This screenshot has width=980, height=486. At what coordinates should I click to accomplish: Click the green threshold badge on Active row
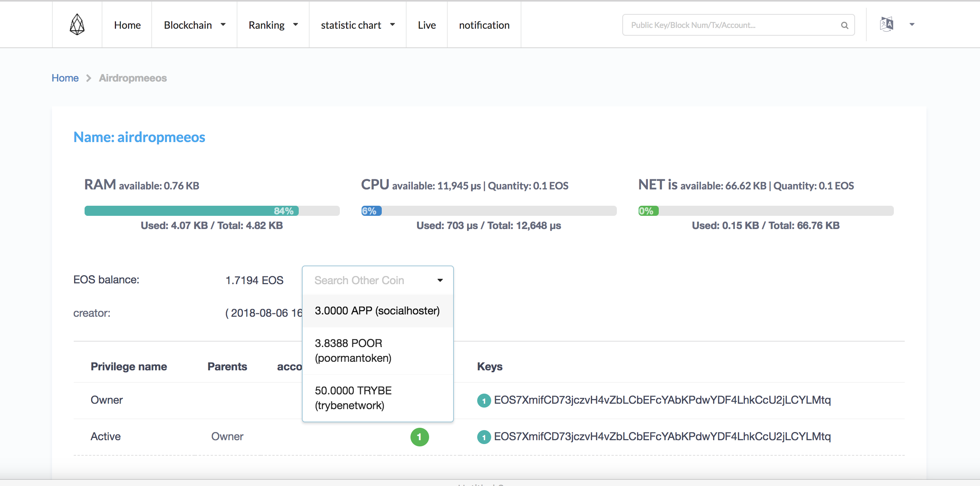tap(419, 437)
